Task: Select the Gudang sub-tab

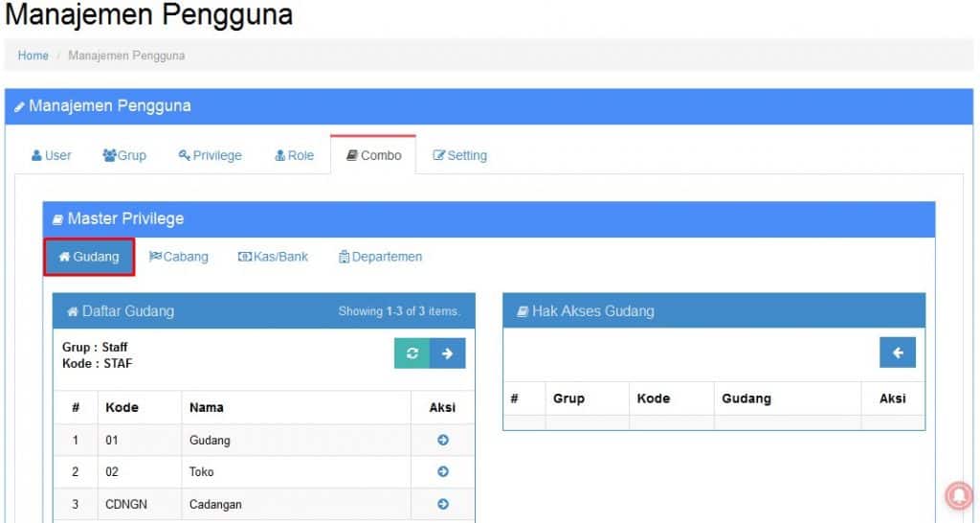Action: [x=89, y=257]
